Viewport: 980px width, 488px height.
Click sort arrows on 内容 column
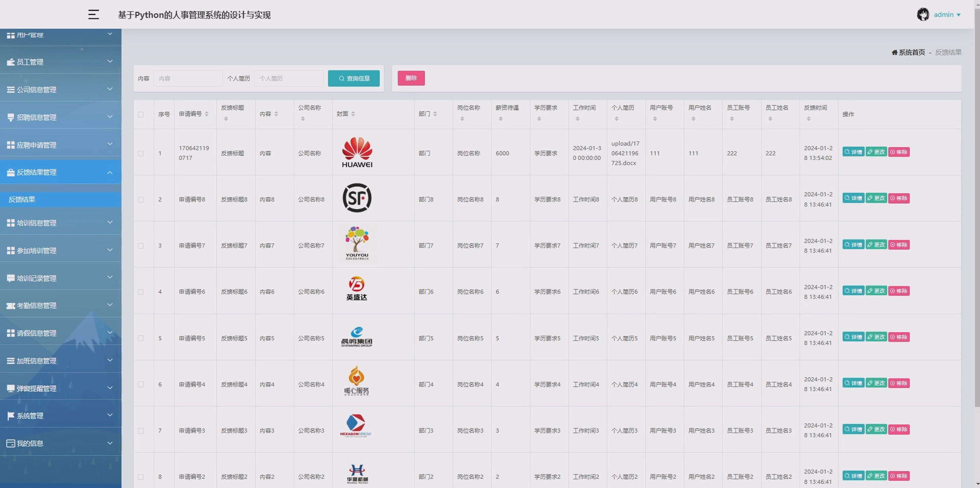[276, 114]
